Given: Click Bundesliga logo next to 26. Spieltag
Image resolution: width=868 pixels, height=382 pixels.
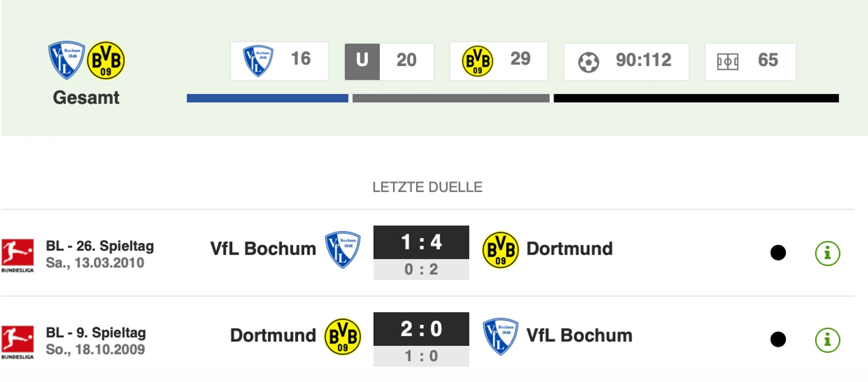Looking at the screenshot, I should coord(17,255).
